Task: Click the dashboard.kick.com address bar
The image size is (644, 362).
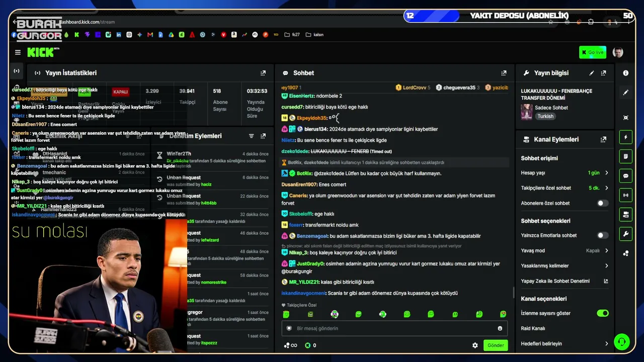Action: click(x=87, y=22)
